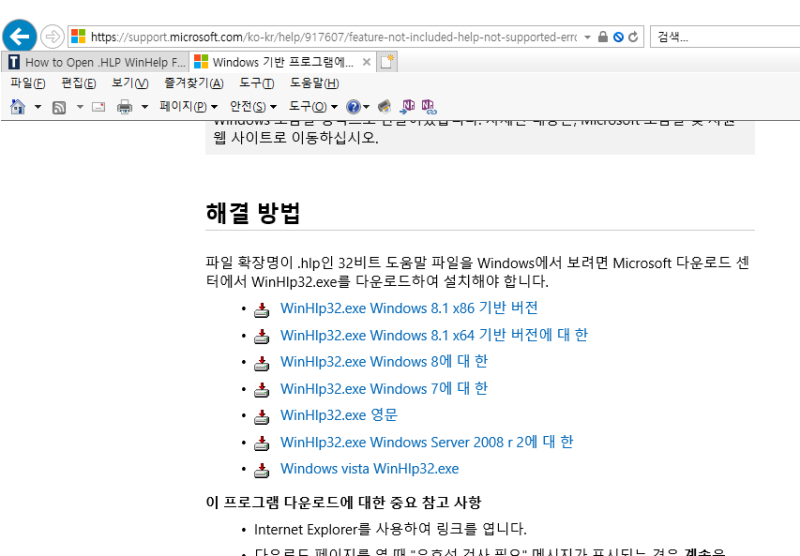Viewport: 800px width, 556px height.
Task: Open the 파일(F) menu
Action: click(x=28, y=83)
